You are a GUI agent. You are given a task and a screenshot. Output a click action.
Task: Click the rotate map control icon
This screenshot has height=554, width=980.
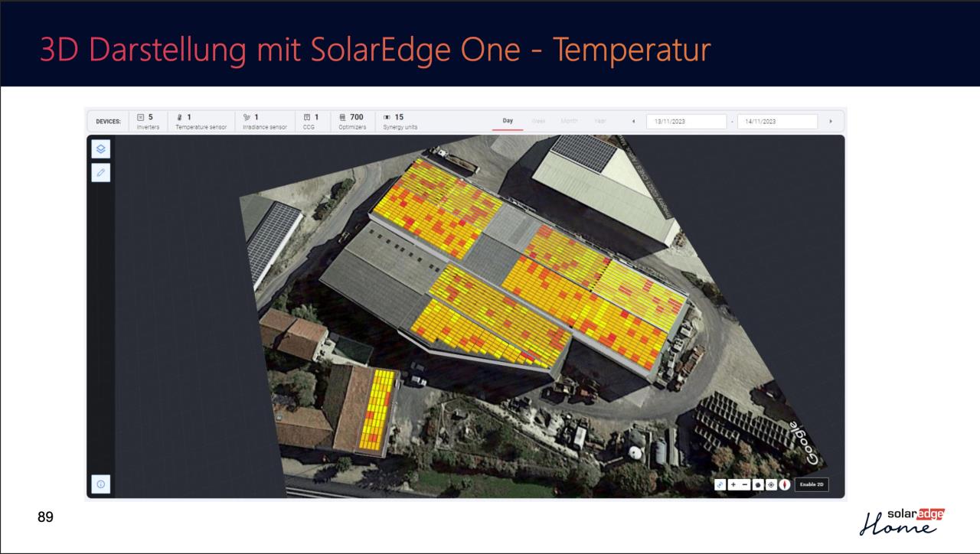pyautogui.click(x=720, y=484)
